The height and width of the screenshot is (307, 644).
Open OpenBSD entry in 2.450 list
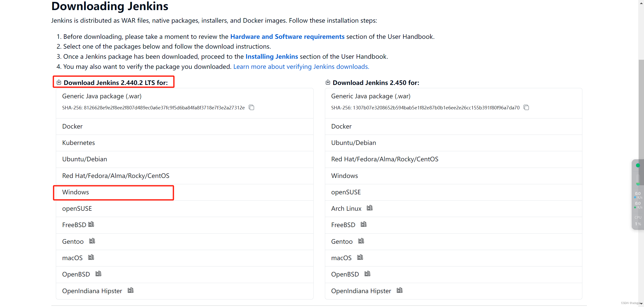(453, 274)
